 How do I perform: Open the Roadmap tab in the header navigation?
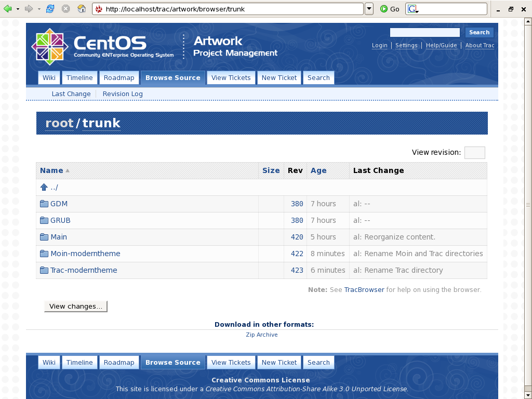[119, 78]
